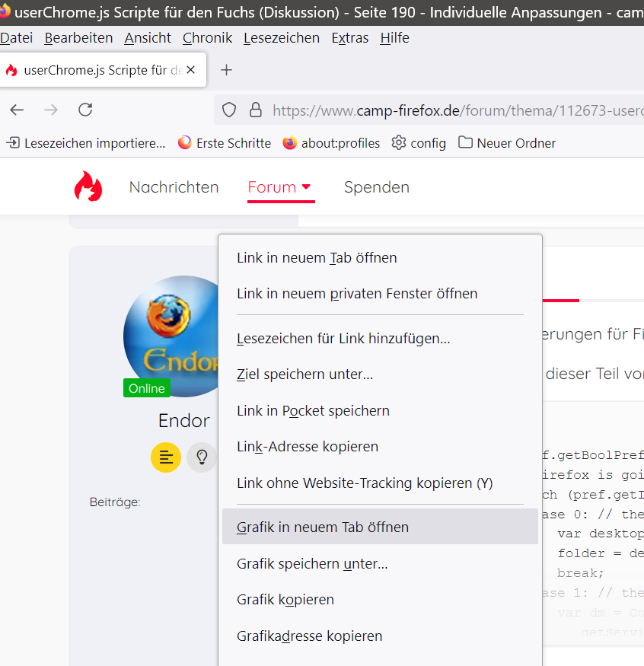The image size is (644, 666).
Task: Open the Extras menu
Action: (350, 38)
